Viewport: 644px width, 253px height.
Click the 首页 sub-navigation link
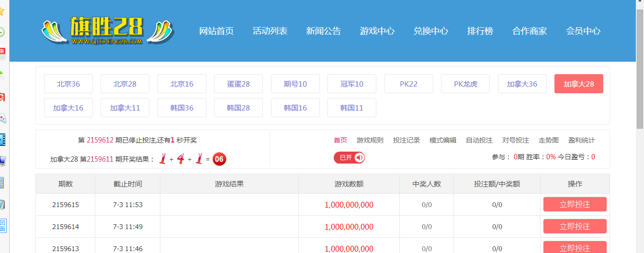point(340,140)
